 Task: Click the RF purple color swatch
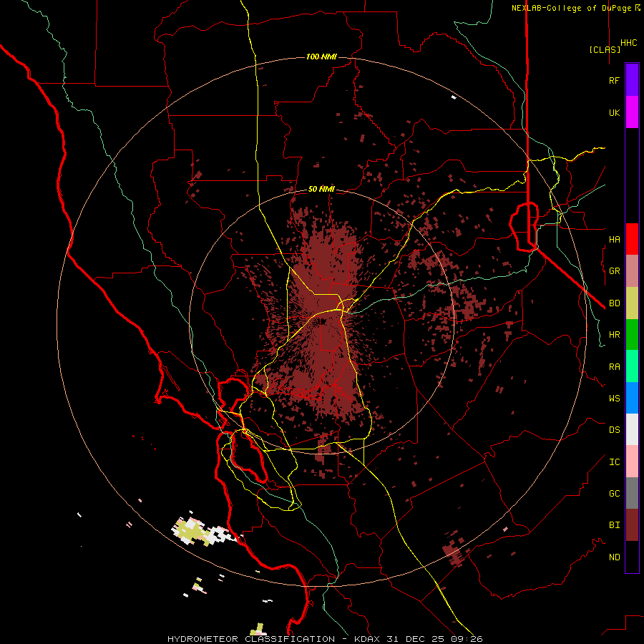(632, 79)
